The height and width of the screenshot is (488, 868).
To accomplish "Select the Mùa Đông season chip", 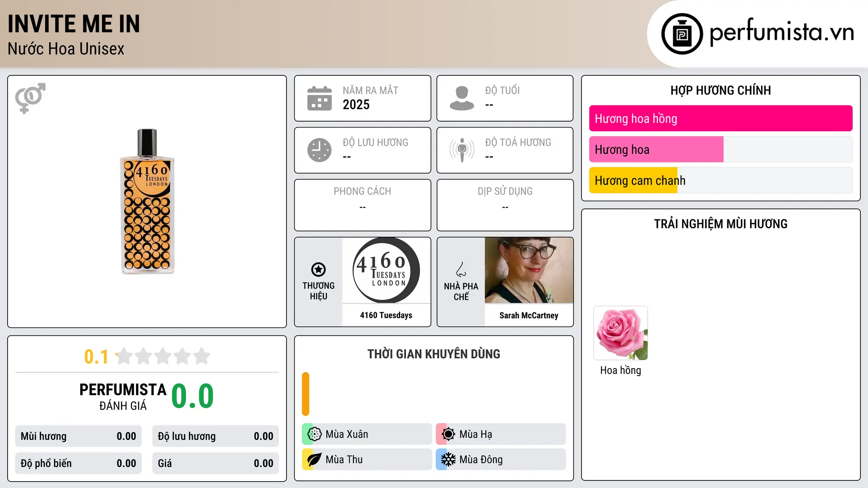I will (501, 460).
